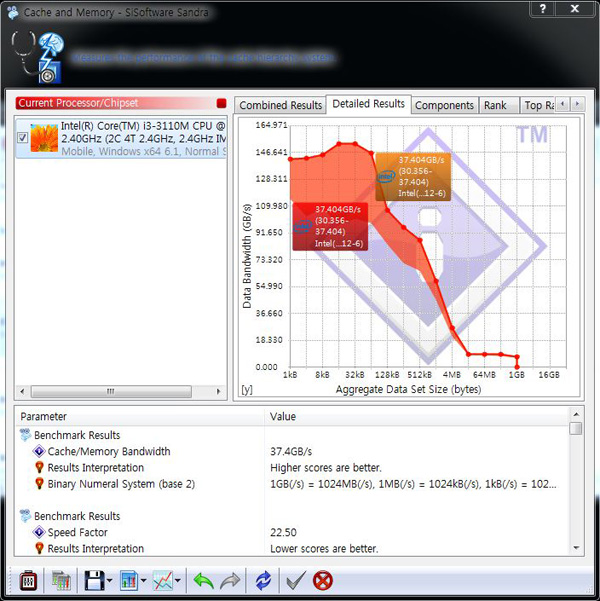This screenshot has width=600, height=601.
Task: Open the save icon dropdown arrow
Action: (x=110, y=581)
